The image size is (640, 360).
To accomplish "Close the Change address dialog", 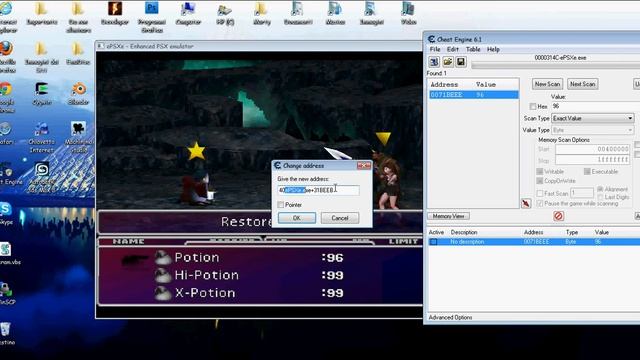I will pos(364,165).
